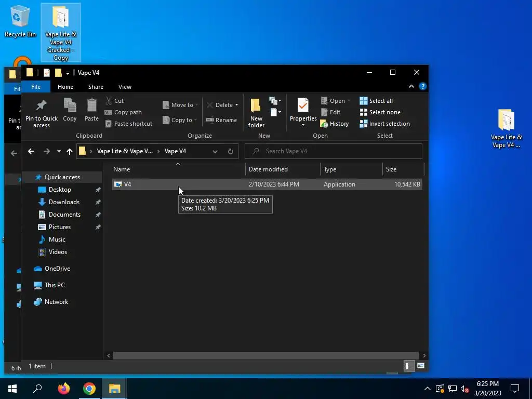Open the Help question mark icon

422,87
